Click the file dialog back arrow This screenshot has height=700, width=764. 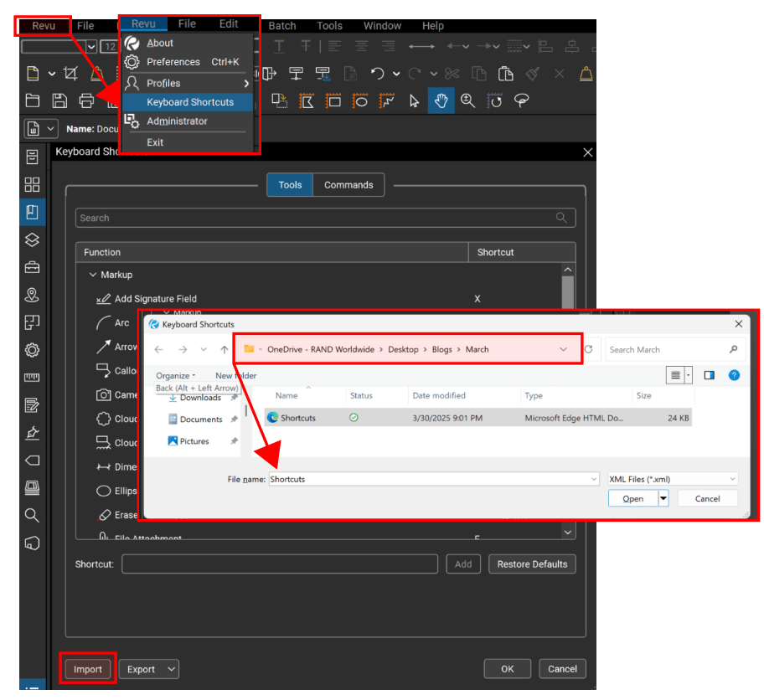click(159, 349)
